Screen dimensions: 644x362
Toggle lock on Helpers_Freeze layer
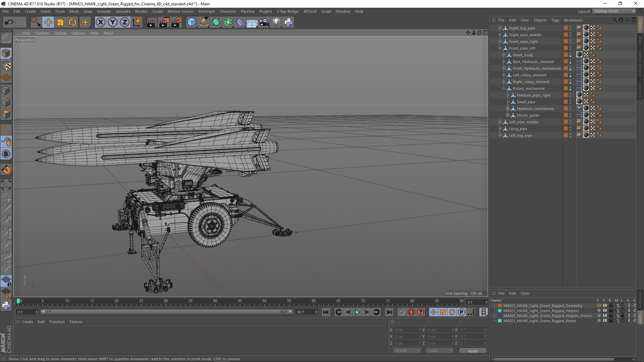click(x=623, y=316)
